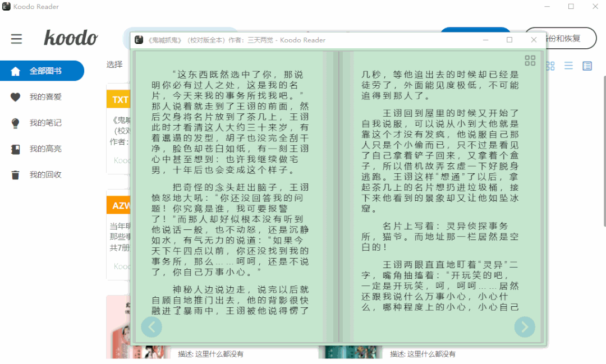Open the reader's grid layout icon

pyautogui.click(x=530, y=61)
